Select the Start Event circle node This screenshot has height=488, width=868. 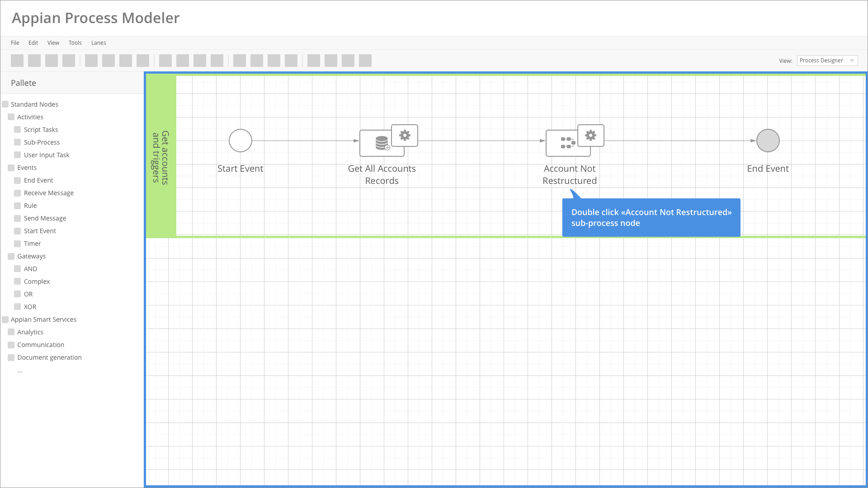point(240,141)
